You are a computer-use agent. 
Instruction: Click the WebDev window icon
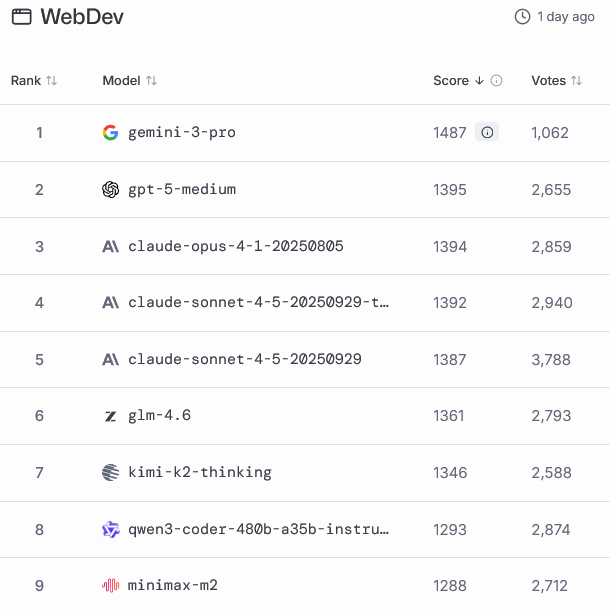tap(21, 17)
